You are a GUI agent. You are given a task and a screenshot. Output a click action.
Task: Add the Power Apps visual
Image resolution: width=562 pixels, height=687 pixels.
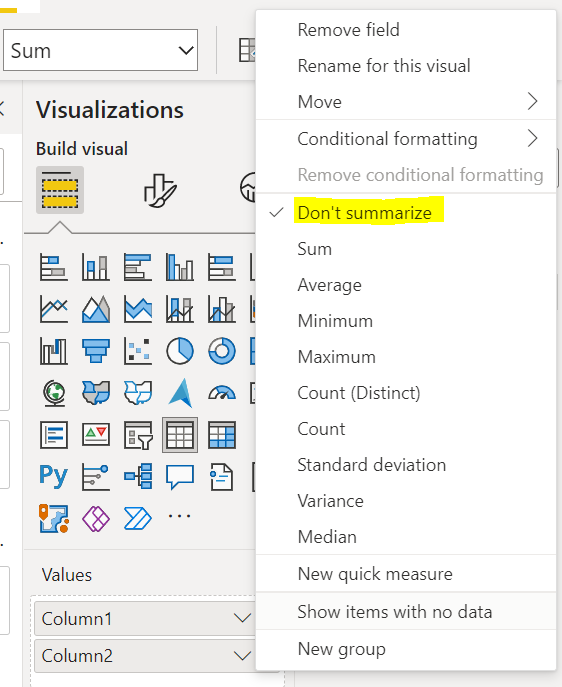(95, 519)
